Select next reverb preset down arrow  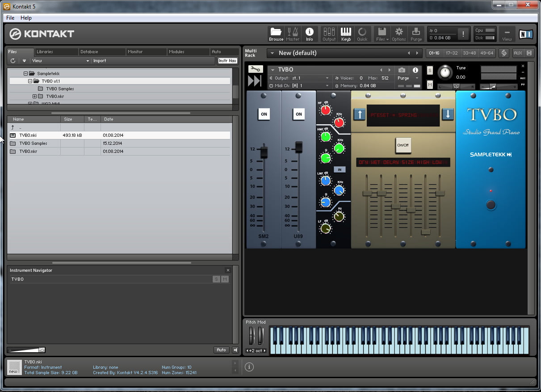(x=448, y=114)
